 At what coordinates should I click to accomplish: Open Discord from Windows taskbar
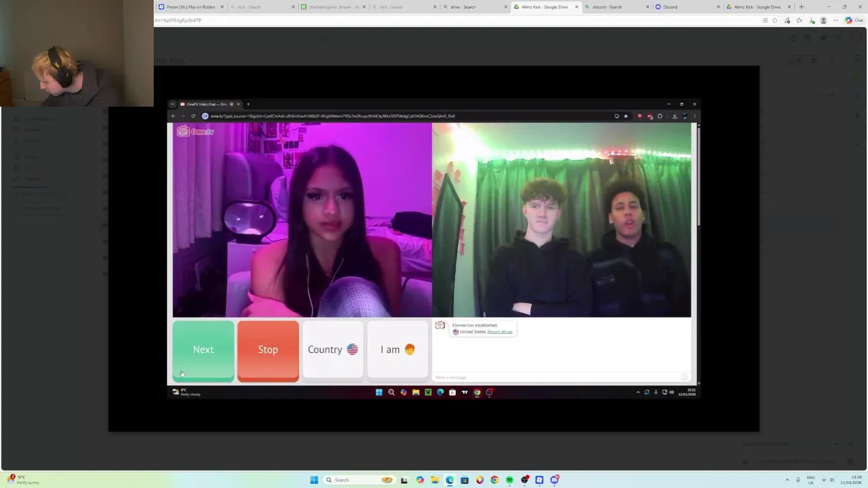pos(555,480)
